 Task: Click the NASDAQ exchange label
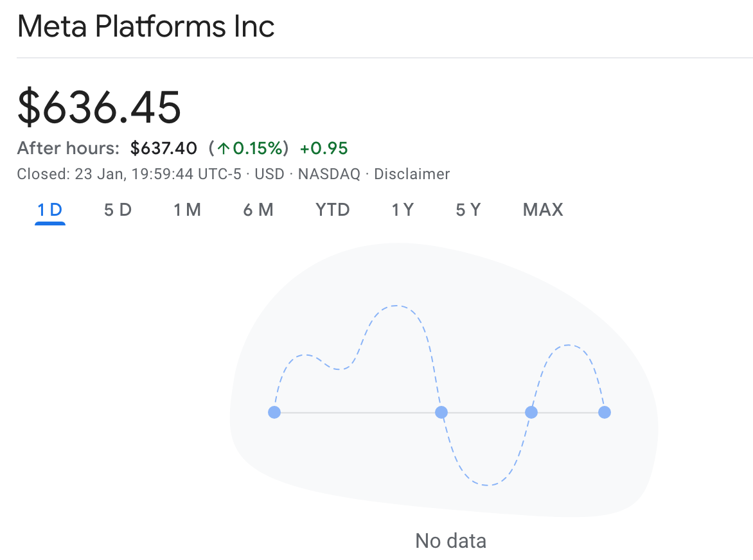(328, 173)
